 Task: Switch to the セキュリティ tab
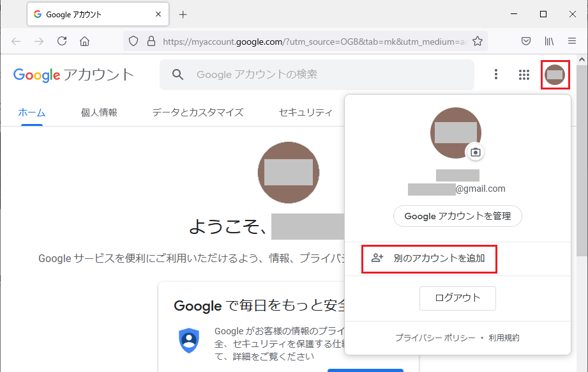tap(306, 112)
